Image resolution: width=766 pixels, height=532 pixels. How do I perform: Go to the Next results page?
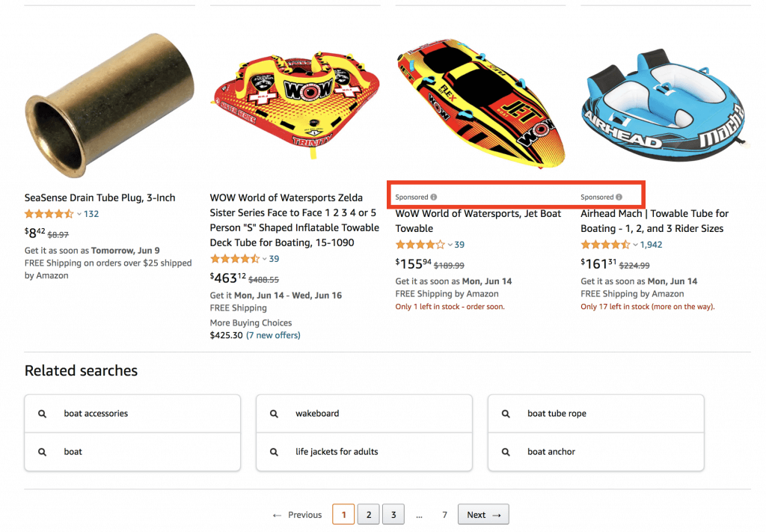[x=482, y=514]
